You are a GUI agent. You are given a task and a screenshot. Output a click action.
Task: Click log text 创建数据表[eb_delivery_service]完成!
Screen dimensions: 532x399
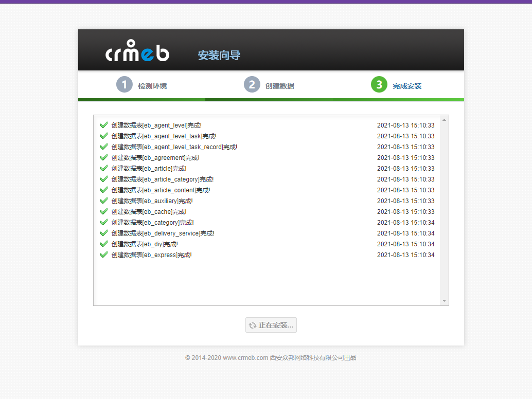pos(163,234)
